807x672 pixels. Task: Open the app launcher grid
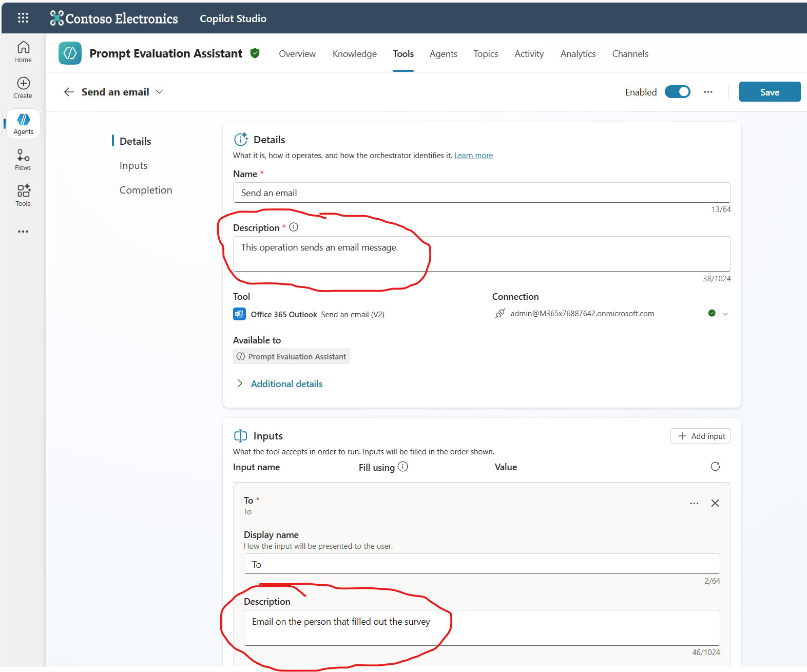23,18
